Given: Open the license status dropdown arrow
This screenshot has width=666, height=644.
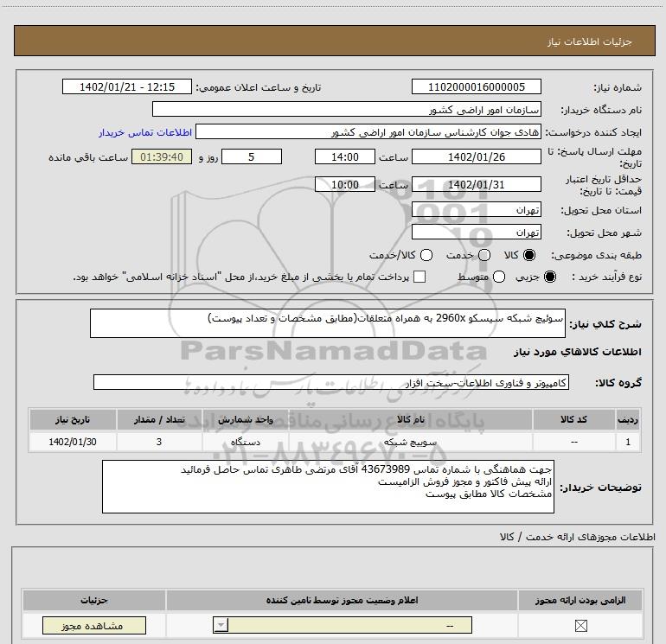Looking at the screenshot, I should coord(221,625).
